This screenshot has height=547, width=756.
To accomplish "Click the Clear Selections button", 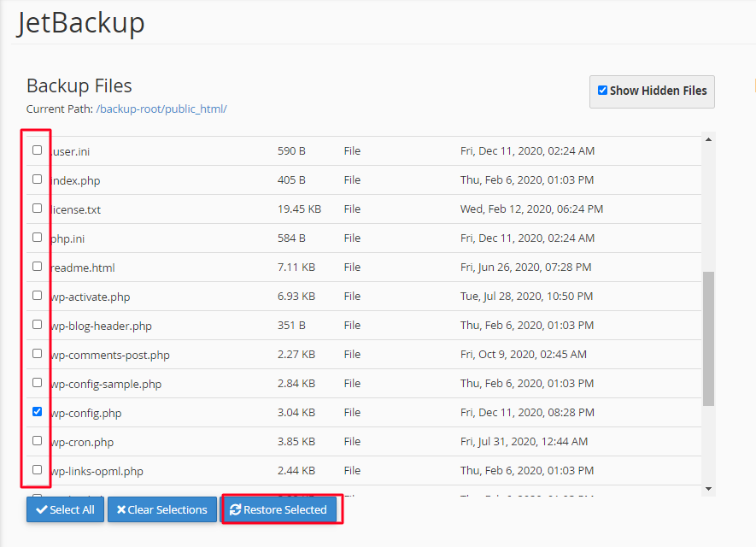I will [162, 509].
